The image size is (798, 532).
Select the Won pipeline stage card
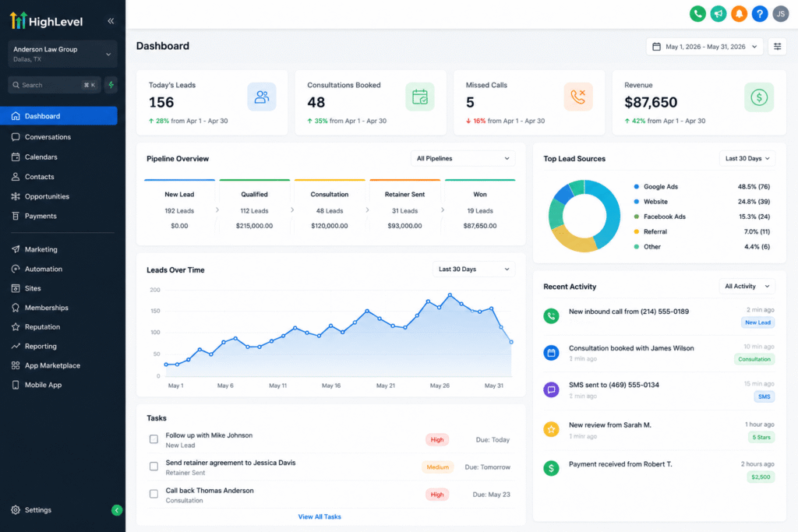tap(480, 207)
